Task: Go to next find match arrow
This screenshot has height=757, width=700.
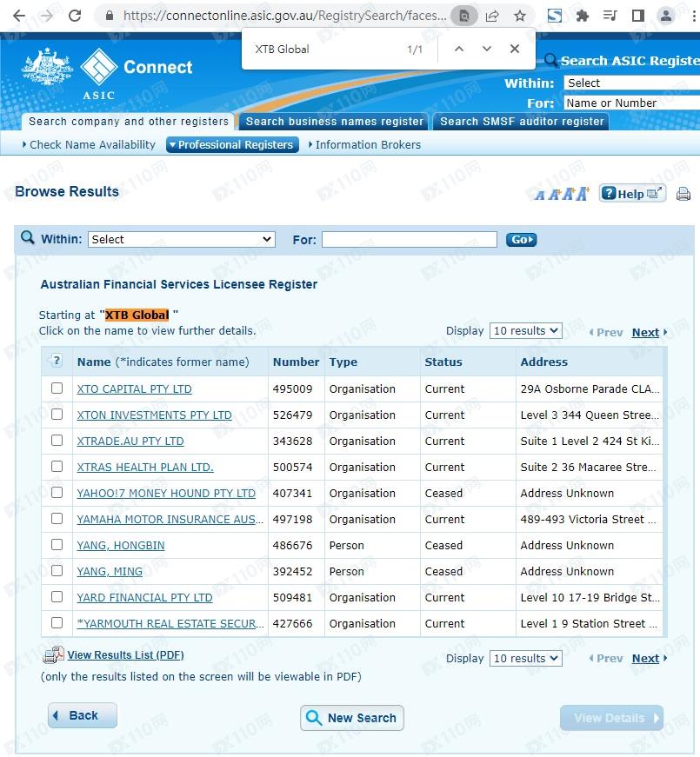Action: point(487,49)
